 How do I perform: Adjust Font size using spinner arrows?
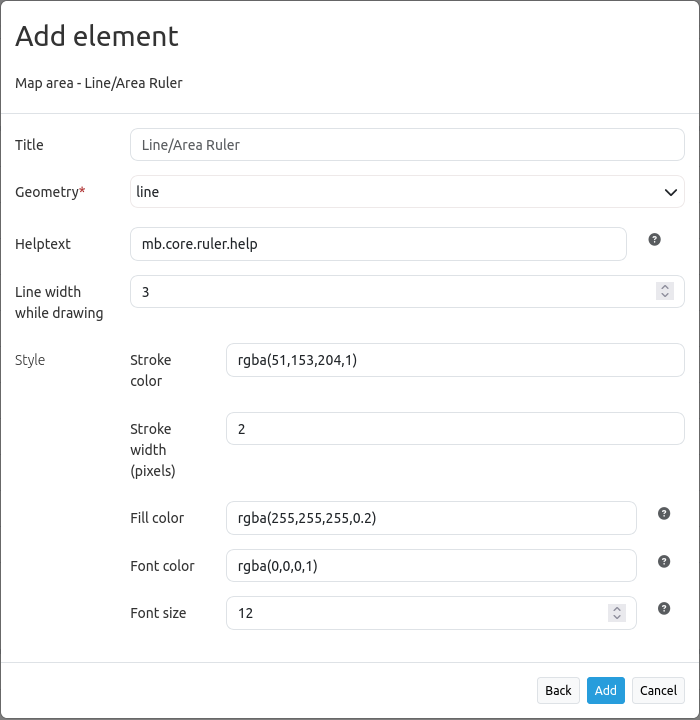(617, 613)
